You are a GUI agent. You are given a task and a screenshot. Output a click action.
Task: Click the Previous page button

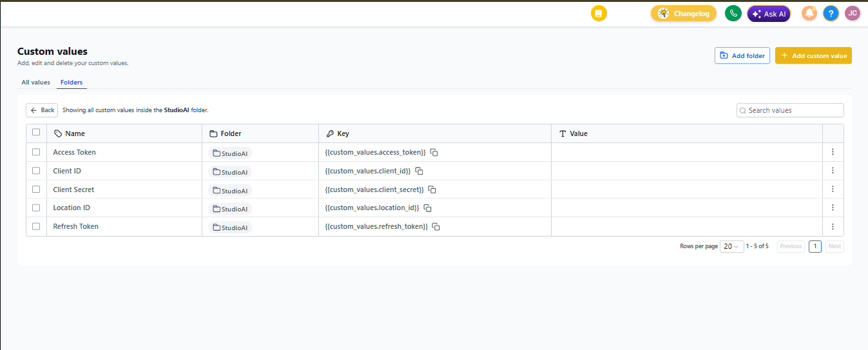point(791,246)
